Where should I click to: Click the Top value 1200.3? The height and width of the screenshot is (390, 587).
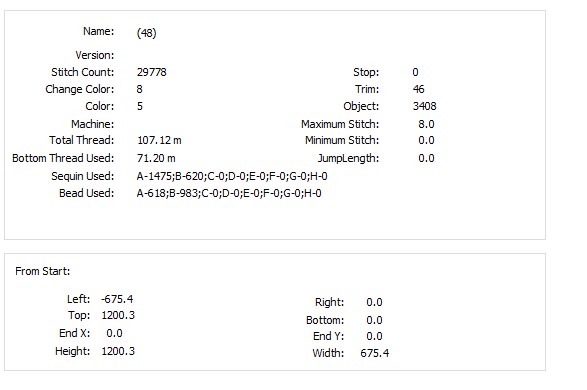118,315
